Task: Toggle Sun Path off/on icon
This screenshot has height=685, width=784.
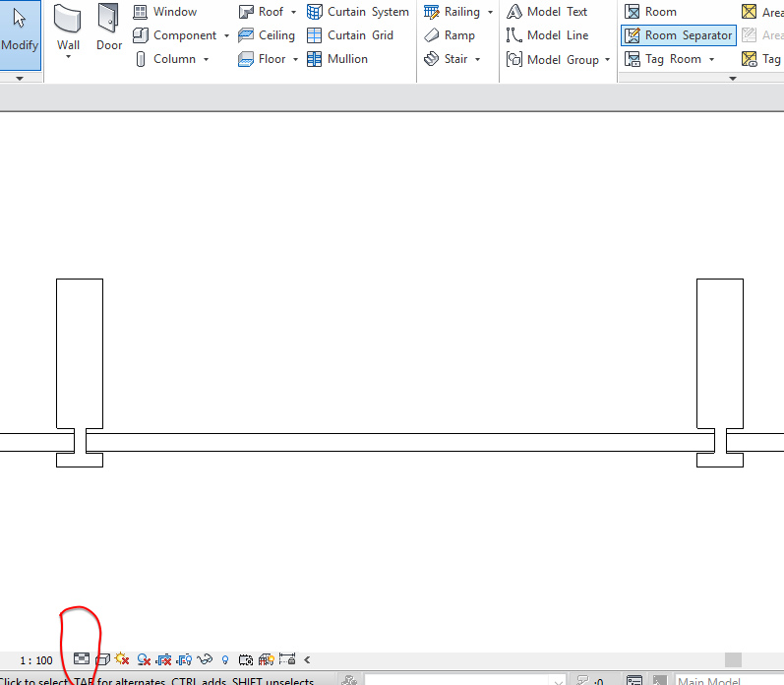Action: (122, 659)
